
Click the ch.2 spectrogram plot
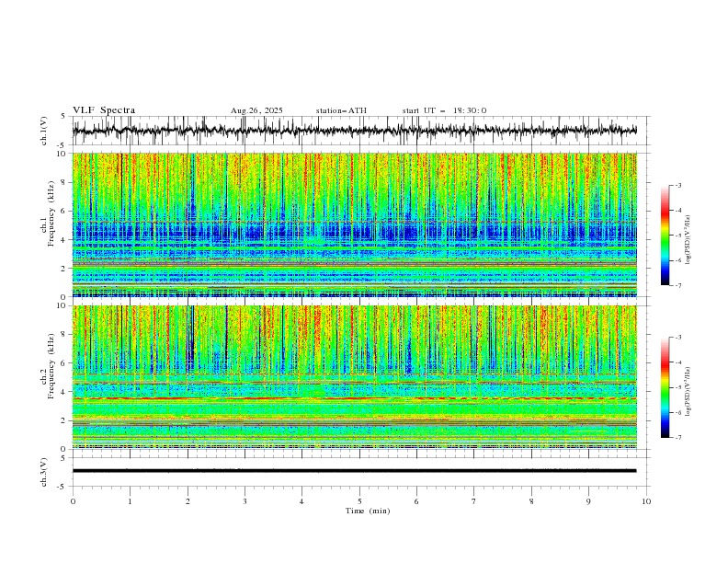pyautogui.click(x=355, y=377)
